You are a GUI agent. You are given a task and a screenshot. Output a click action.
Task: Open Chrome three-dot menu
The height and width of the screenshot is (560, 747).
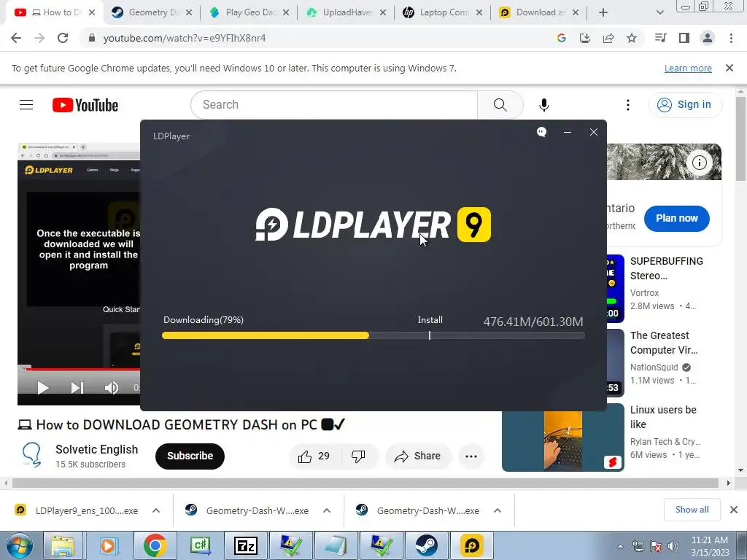731,38
